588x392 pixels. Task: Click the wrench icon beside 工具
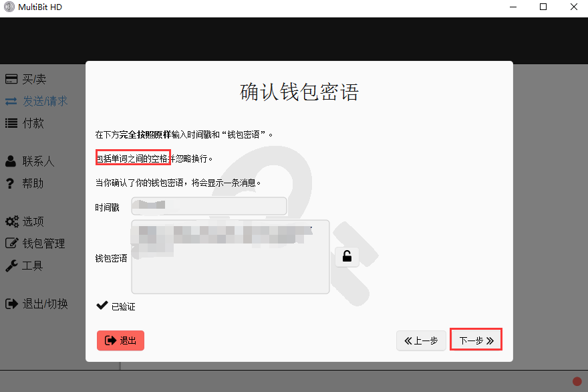[x=11, y=266]
